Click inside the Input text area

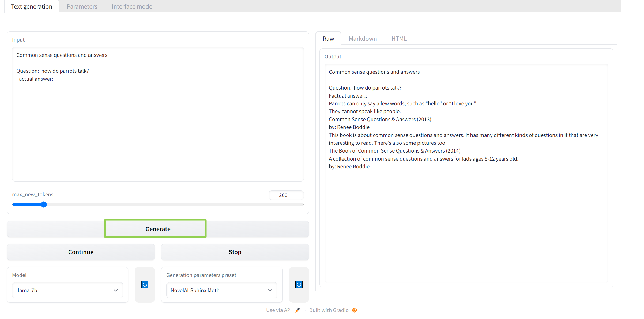click(158, 114)
